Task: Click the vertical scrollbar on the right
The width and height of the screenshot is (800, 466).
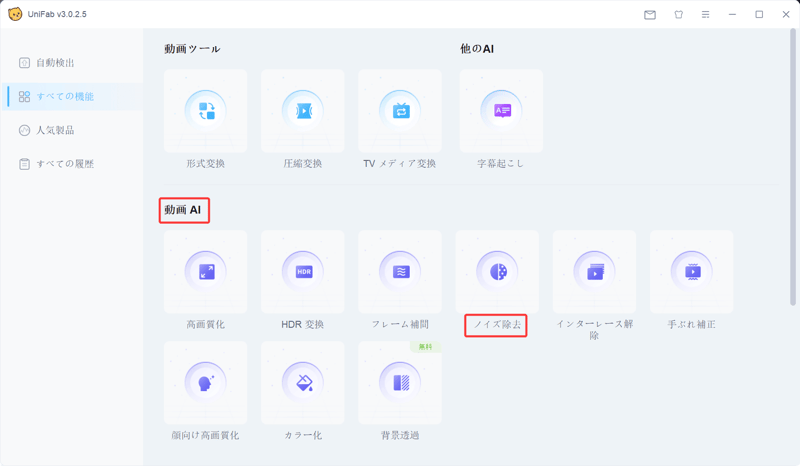Action: [x=793, y=167]
